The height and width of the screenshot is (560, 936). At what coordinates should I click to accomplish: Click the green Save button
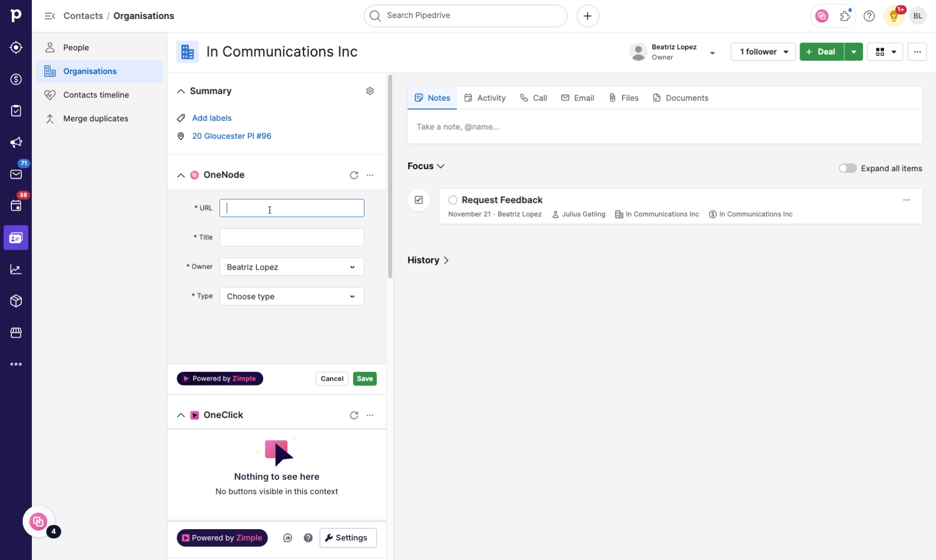pyautogui.click(x=365, y=378)
